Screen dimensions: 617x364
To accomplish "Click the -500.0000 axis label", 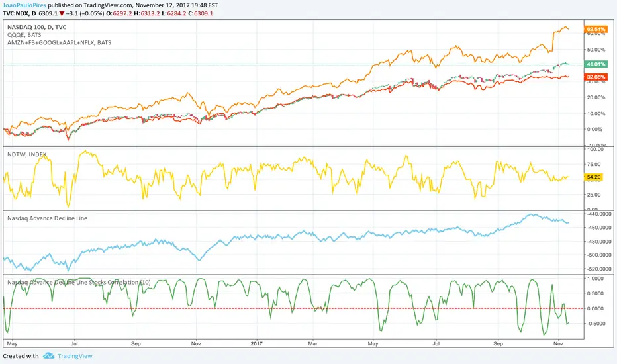I will tap(599, 255).
